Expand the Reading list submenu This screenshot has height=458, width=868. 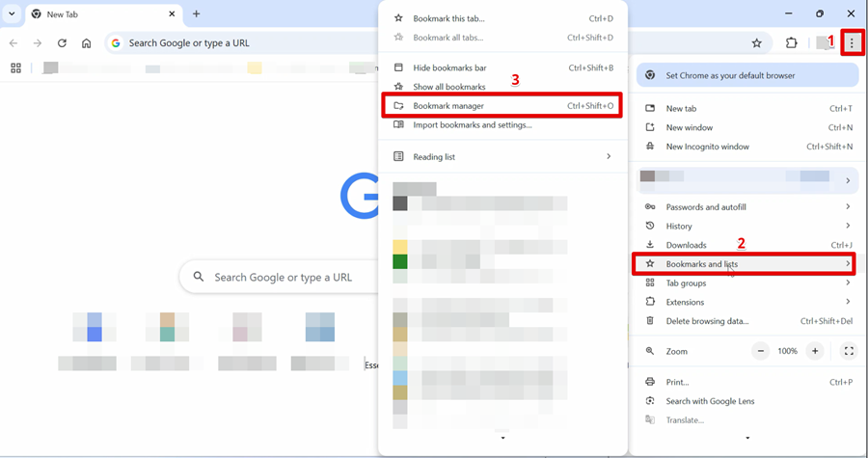(502, 157)
